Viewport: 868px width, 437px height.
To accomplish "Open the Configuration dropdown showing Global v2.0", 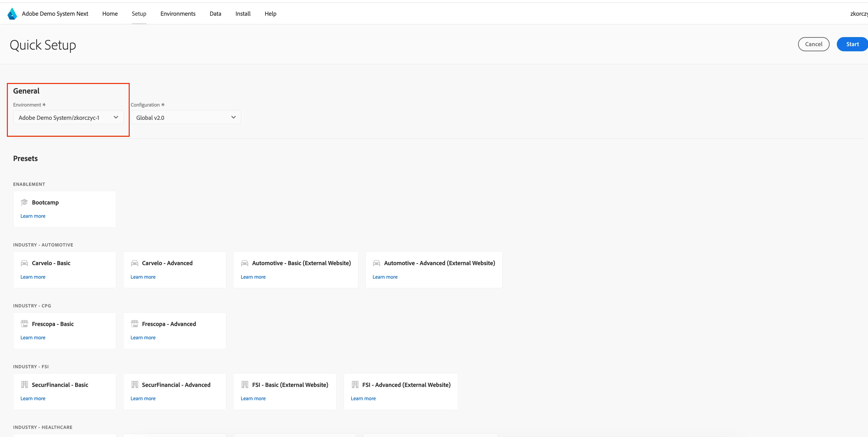I will [186, 118].
